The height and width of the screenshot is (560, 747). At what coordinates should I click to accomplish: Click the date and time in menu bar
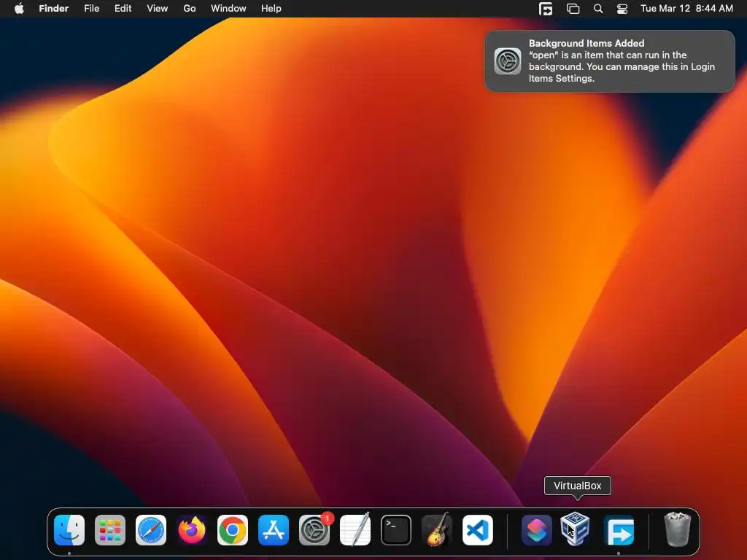click(x=686, y=9)
